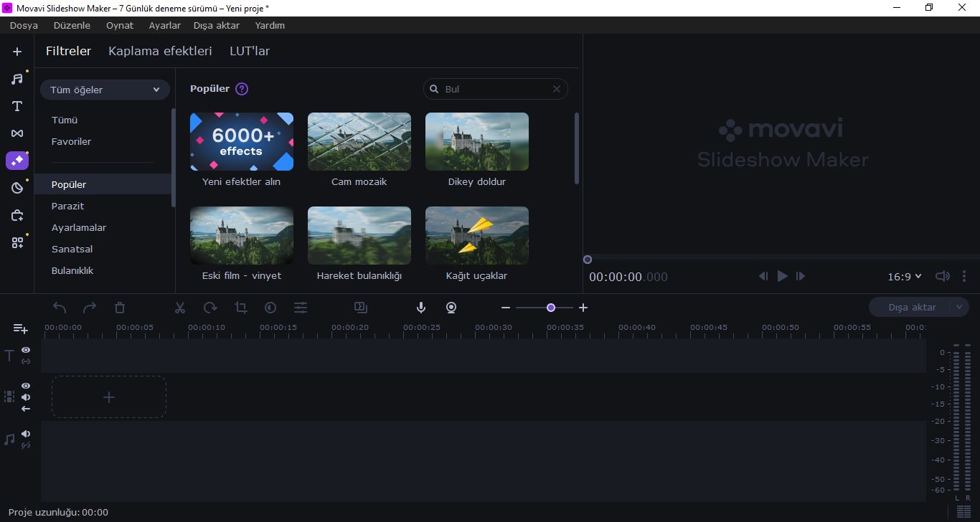Open the Transitions bowtie icon in sidebar
Viewport: 980px width, 522px height.
17,133
